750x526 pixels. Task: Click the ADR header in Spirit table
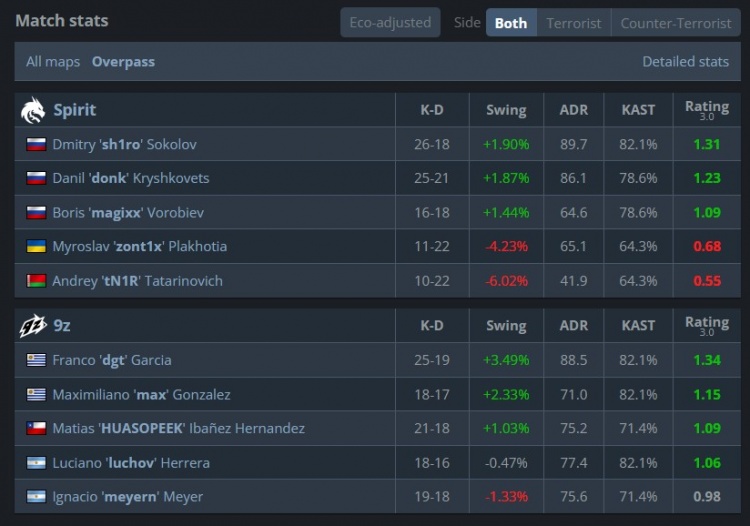[574, 110]
